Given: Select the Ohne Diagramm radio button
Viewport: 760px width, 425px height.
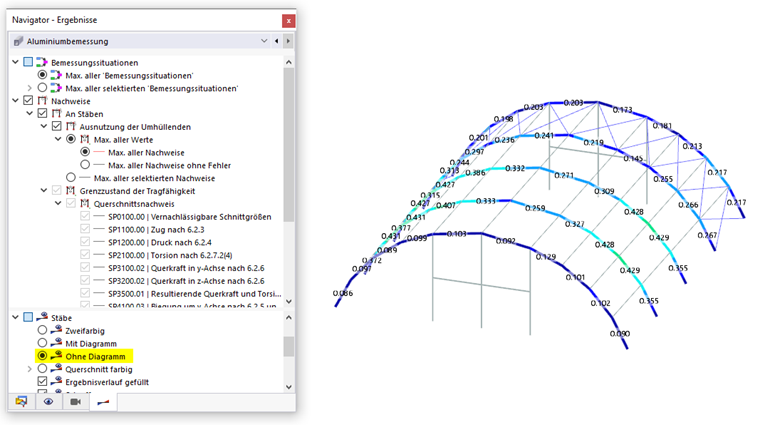Looking at the screenshot, I should (x=42, y=356).
